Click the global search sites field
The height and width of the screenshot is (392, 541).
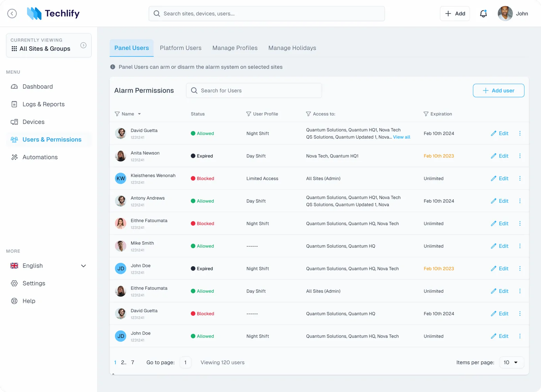tap(267, 14)
